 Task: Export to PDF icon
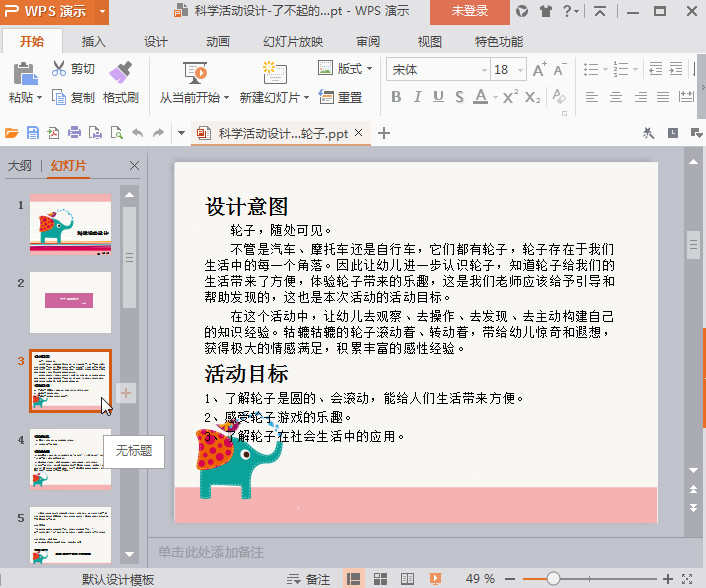coord(53,133)
